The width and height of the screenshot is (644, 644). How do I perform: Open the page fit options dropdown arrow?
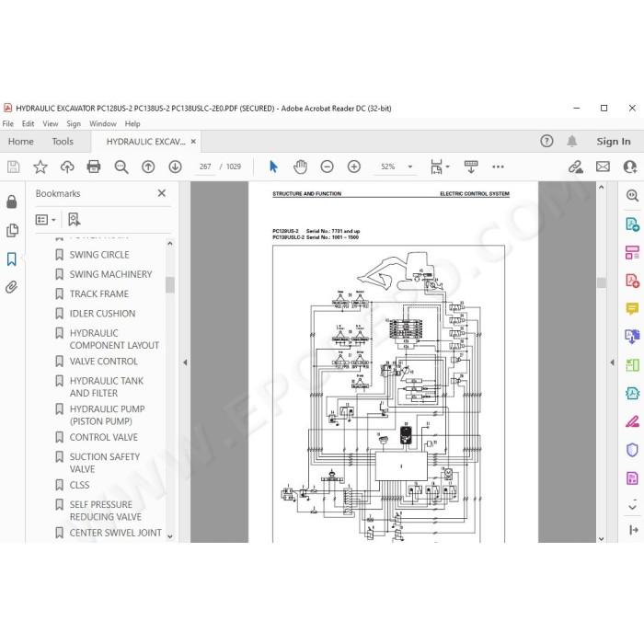coord(448,167)
